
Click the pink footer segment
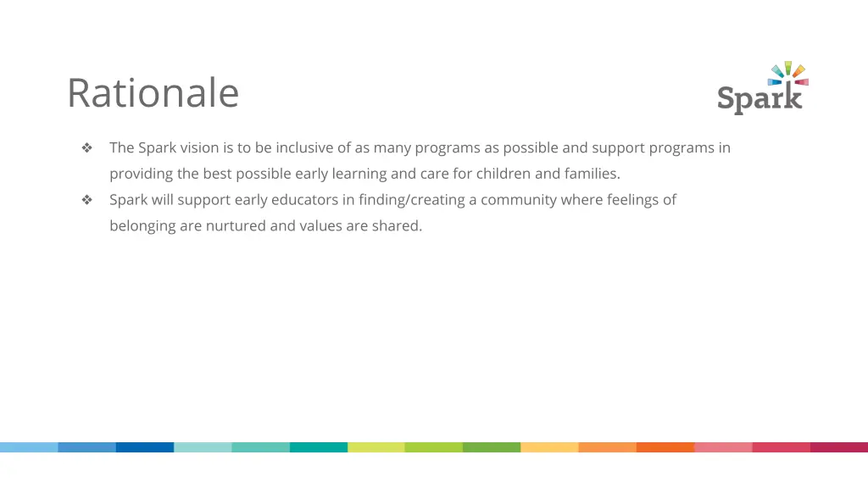(724, 447)
